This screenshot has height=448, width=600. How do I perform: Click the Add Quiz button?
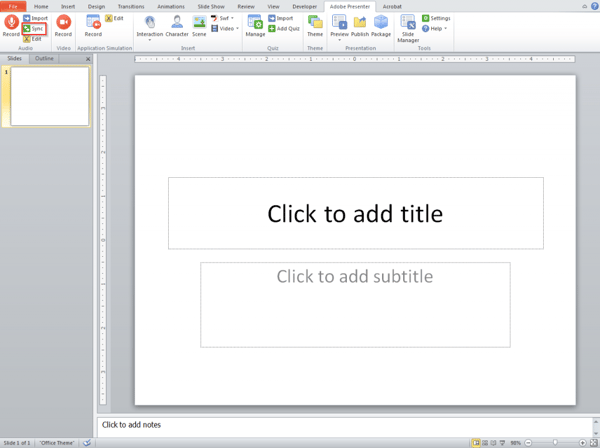(x=284, y=28)
